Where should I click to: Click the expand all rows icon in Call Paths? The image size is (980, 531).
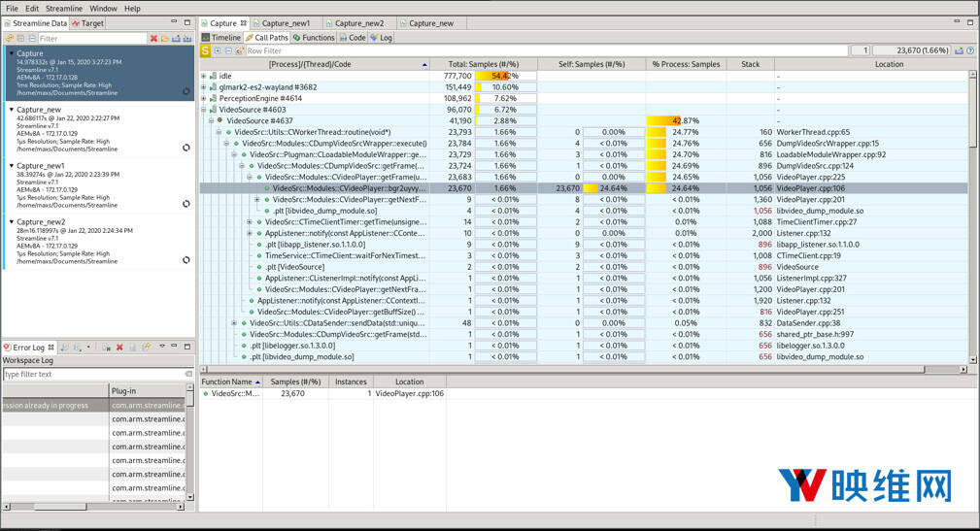pyautogui.click(x=217, y=50)
